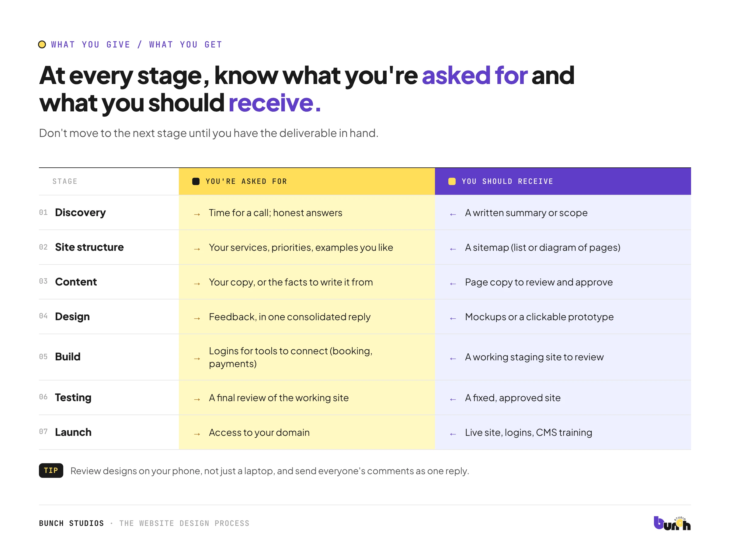Click the black square in YOU'RE ASKED FOR header

pos(196,181)
